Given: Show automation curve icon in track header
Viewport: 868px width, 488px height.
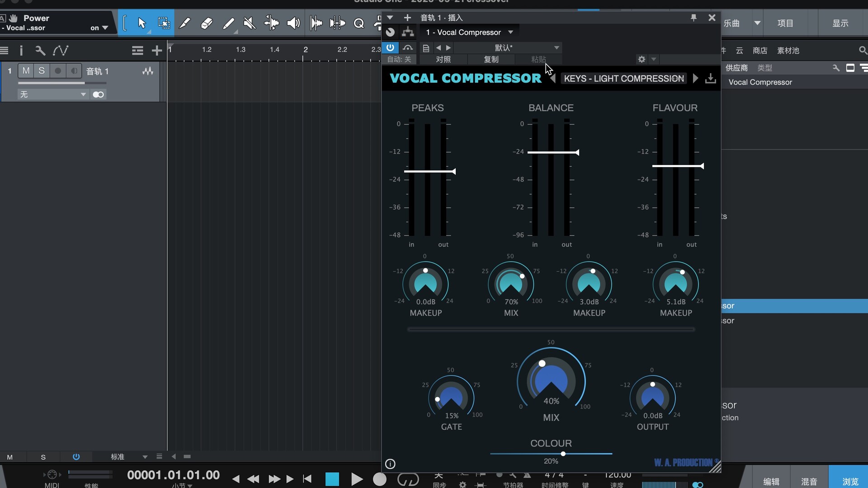Looking at the screenshot, I should tap(60, 51).
